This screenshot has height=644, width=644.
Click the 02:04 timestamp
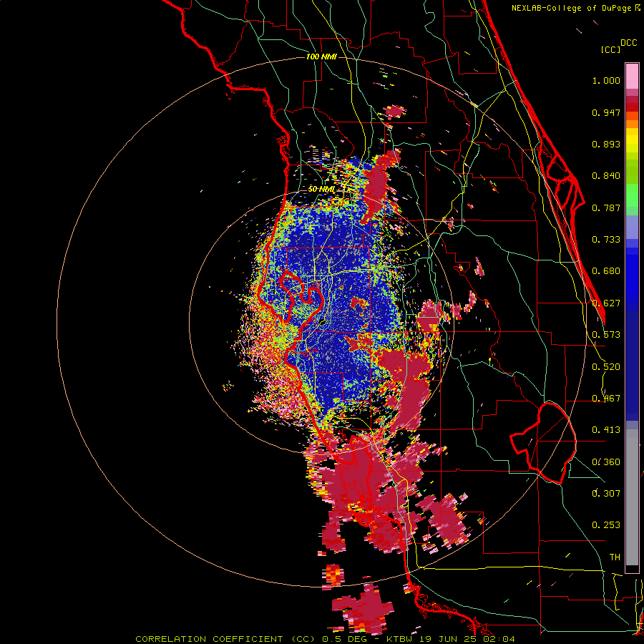click(499, 639)
